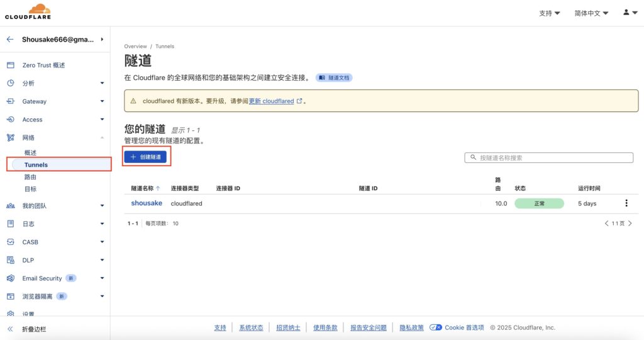Click the search magnifier icon
Viewport: 644px width, 340px height.
pyautogui.click(x=473, y=157)
